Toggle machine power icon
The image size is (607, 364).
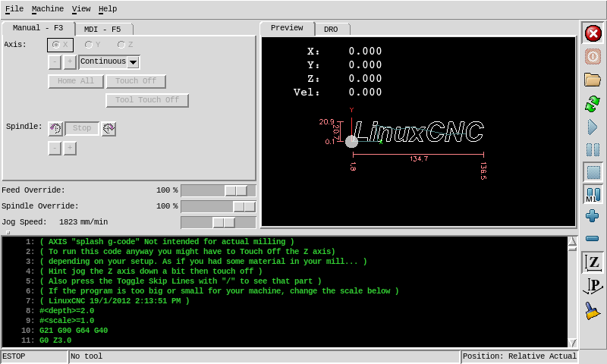coord(593,57)
